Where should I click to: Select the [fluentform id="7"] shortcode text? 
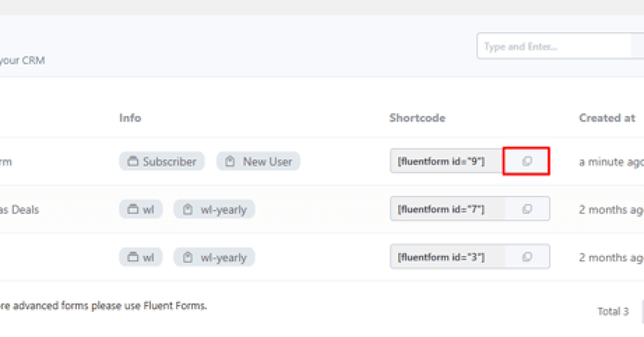pos(441,209)
